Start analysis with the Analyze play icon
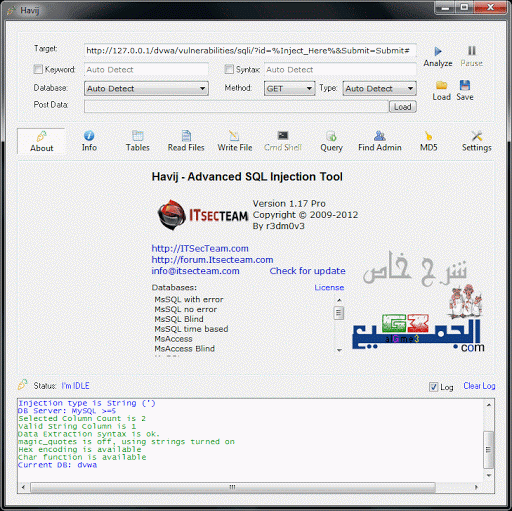The image size is (512, 511). pyautogui.click(x=438, y=51)
